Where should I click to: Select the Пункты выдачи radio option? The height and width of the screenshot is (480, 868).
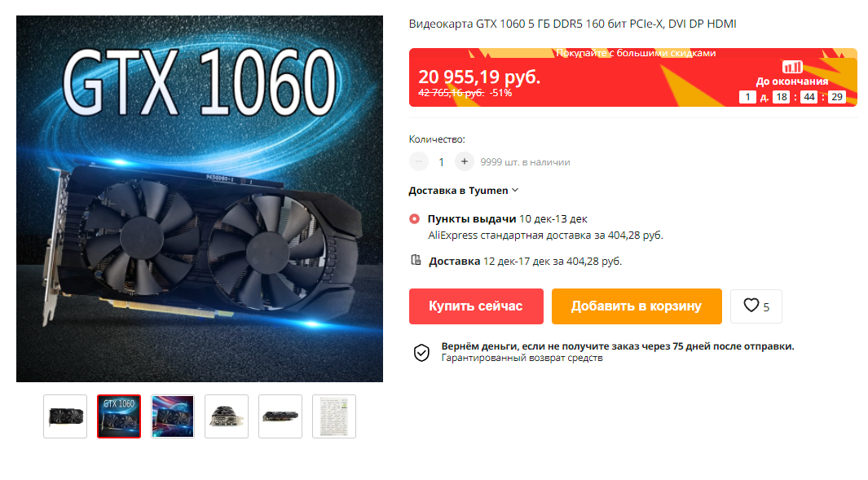coord(414,218)
